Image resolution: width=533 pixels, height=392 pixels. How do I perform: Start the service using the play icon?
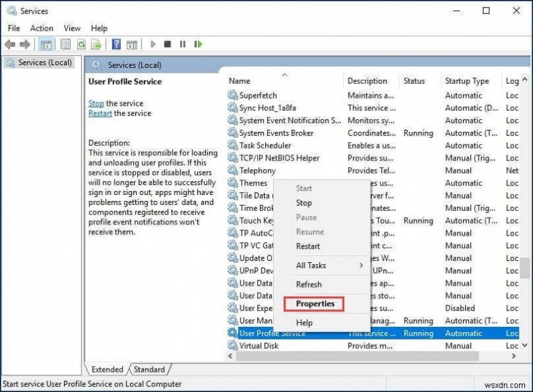click(152, 44)
